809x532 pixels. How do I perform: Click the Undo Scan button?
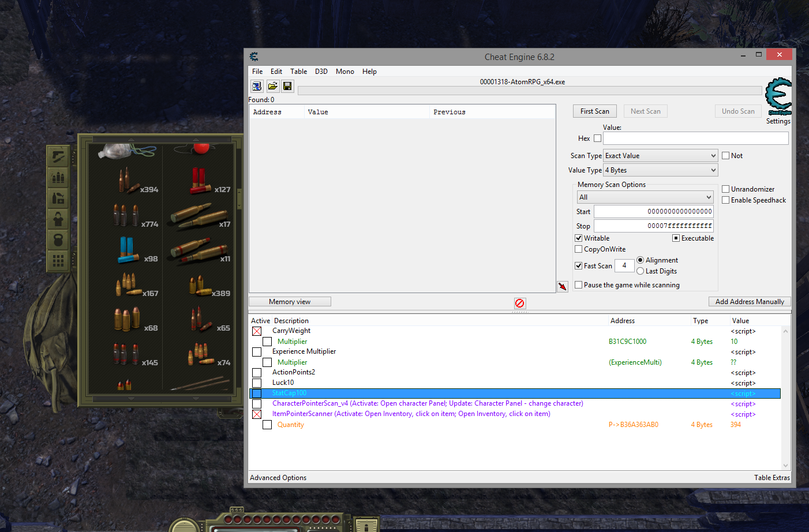pyautogui.click(x=738, y=111)
